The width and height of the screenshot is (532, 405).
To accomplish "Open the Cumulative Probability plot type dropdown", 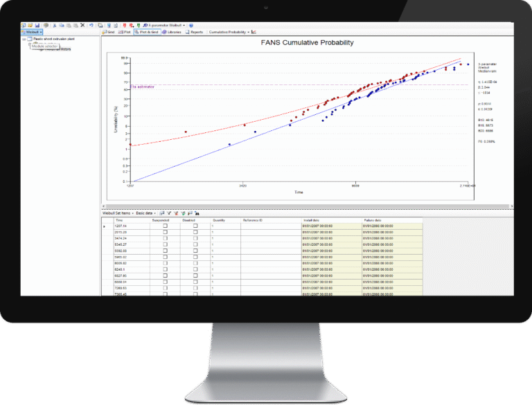I will coord(228,32).
